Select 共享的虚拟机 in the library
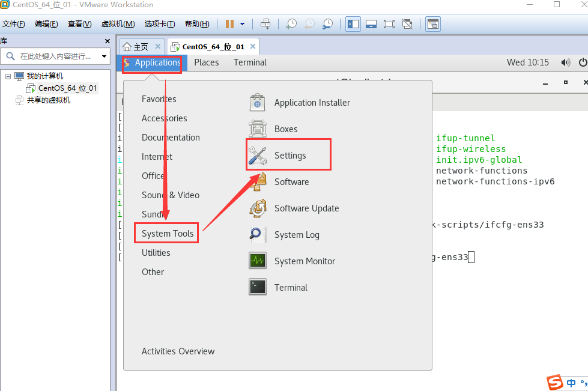Image resolution: width=588 pixels, height=391 pixels. point(49,100)
